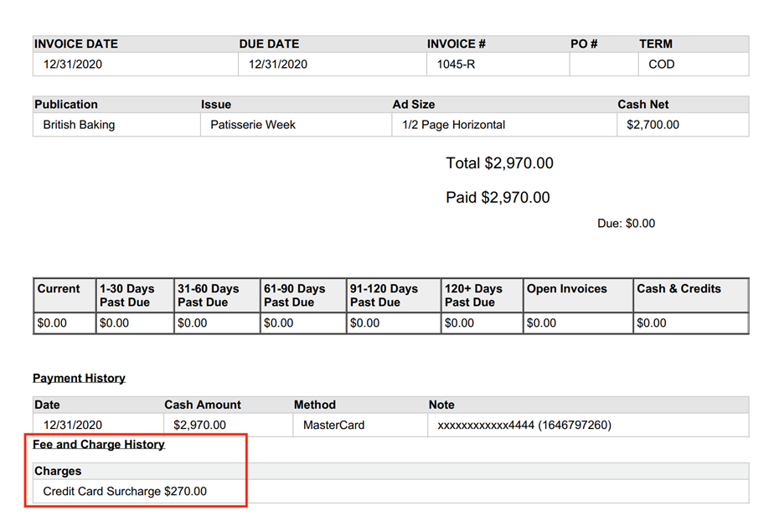Select the 1/2 Page Horizontal ad size
The height and width of the screenshot is (532, 779).
457,124
